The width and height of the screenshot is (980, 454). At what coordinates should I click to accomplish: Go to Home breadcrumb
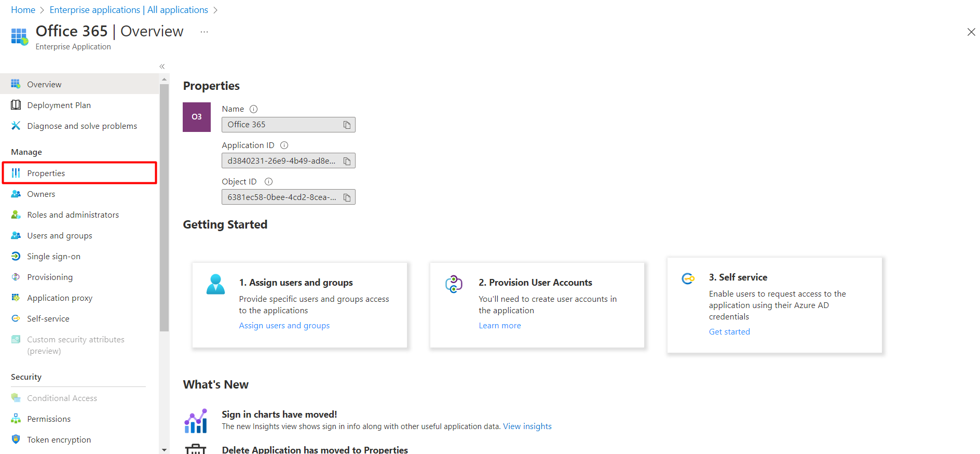[23, 10]
